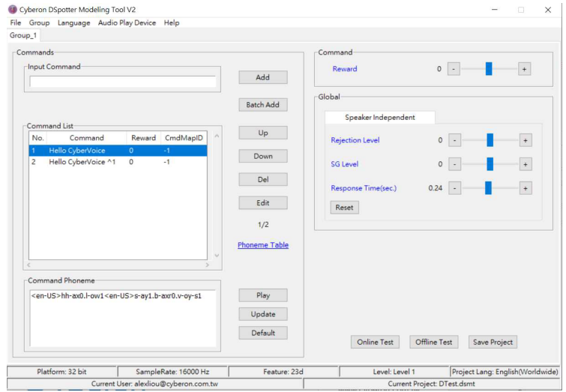Viewport: 566px width, 392px height.
Task: Click the Rejection Level label
Action: pyautogui.click(x=355, y=140)
